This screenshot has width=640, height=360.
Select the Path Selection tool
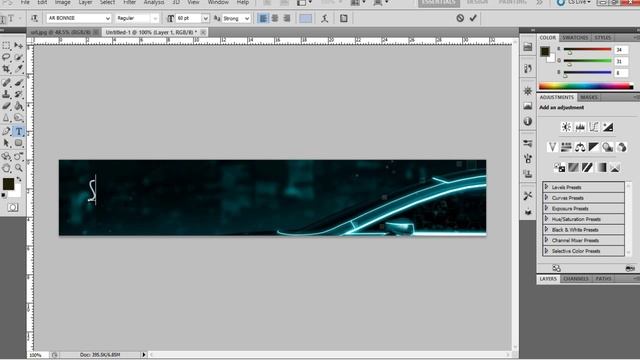6,143
